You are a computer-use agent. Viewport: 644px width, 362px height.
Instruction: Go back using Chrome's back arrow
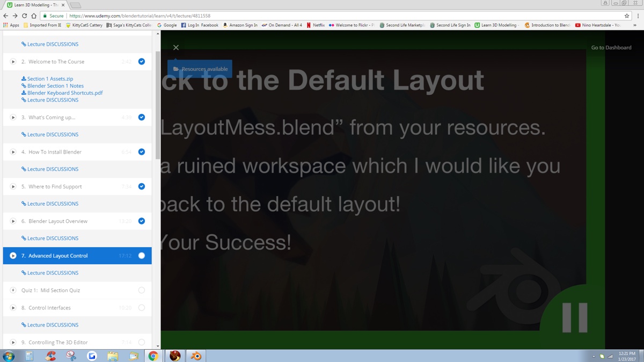[x=6, y=16]
